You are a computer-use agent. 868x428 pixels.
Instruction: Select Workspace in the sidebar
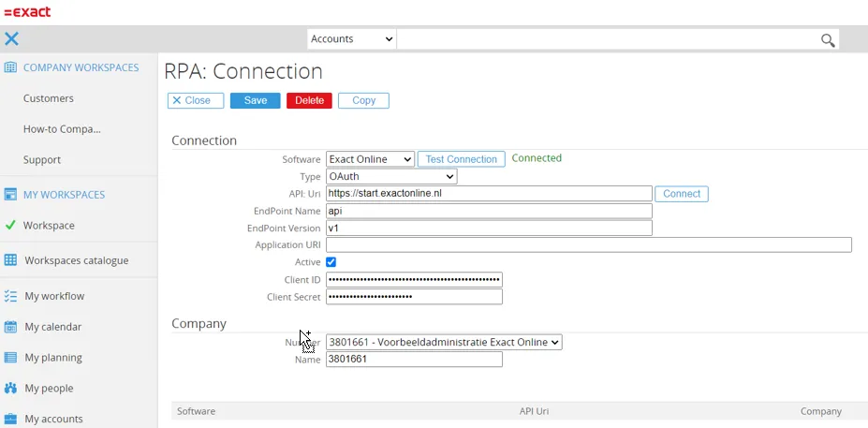point(49,226)
